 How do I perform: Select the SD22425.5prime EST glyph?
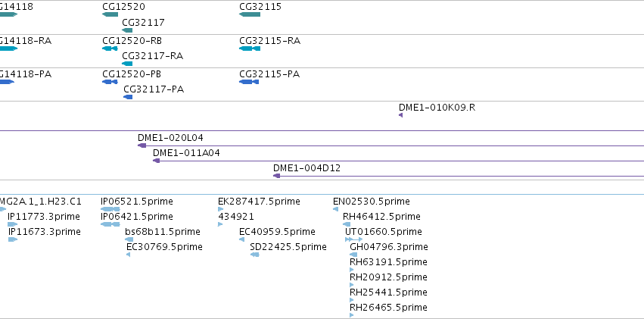pyautogui.click(x=254, y=255)
